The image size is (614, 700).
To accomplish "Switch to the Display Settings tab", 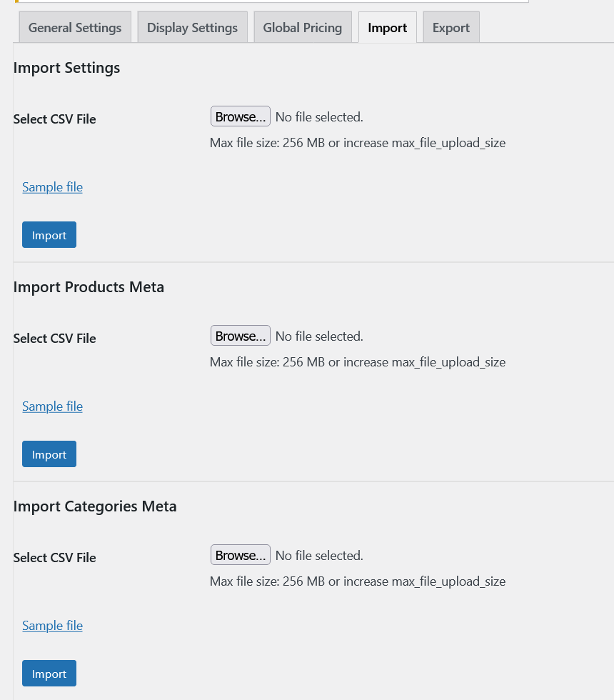I will pos(192,28).
